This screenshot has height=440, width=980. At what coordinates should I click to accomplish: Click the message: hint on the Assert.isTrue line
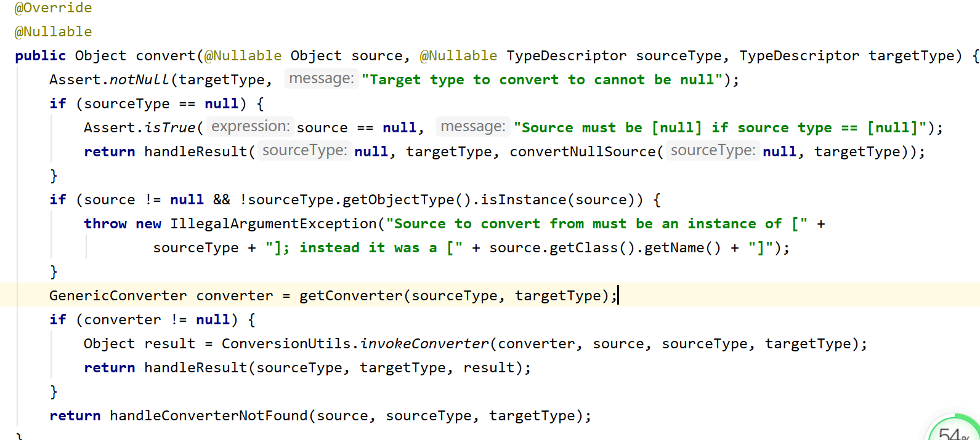473,127
